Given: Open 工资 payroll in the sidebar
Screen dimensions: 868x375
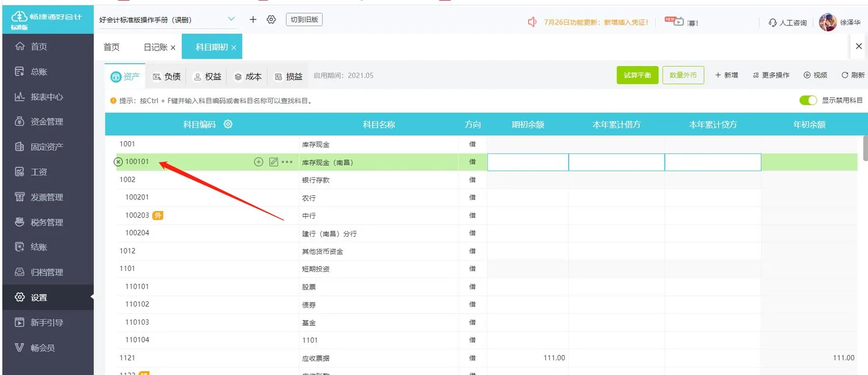Looking at the screenshot, I should point(31,172).
